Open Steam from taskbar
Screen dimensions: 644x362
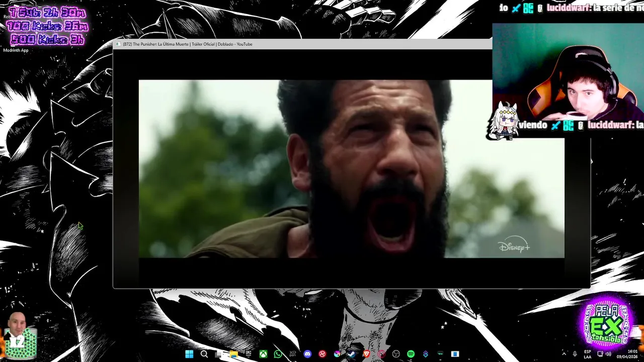(352, 354)
